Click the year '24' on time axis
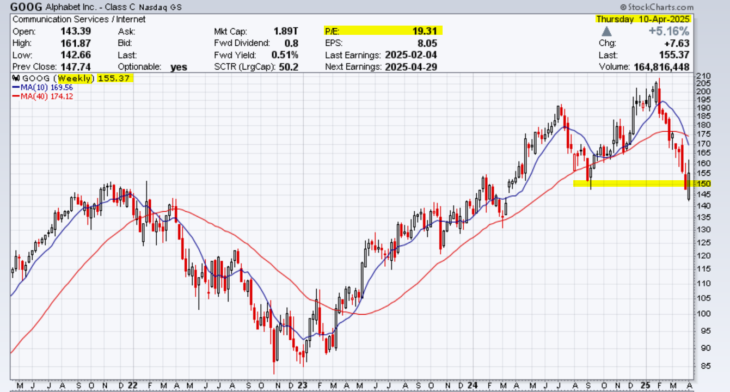 point(473,385)
